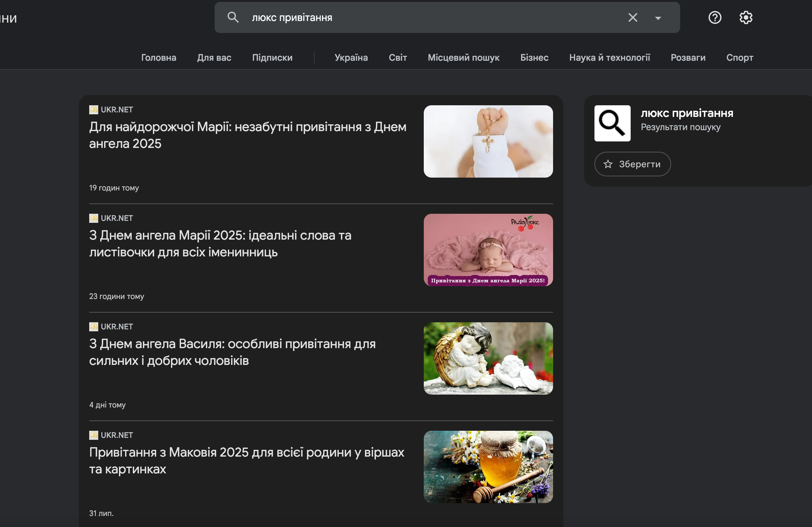Click the large magnifier search results icon
The image size is (812, 527).
click(x=612, y=123)
